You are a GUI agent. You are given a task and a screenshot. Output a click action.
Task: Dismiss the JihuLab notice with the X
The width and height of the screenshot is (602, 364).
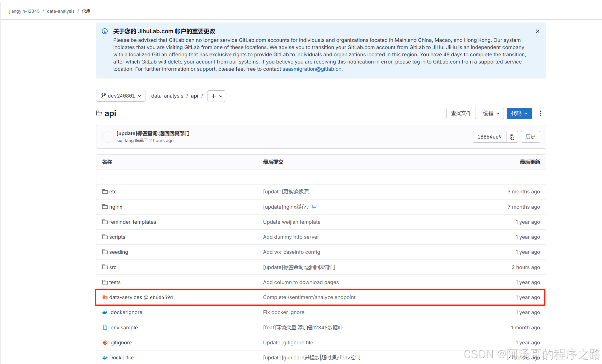537,31
